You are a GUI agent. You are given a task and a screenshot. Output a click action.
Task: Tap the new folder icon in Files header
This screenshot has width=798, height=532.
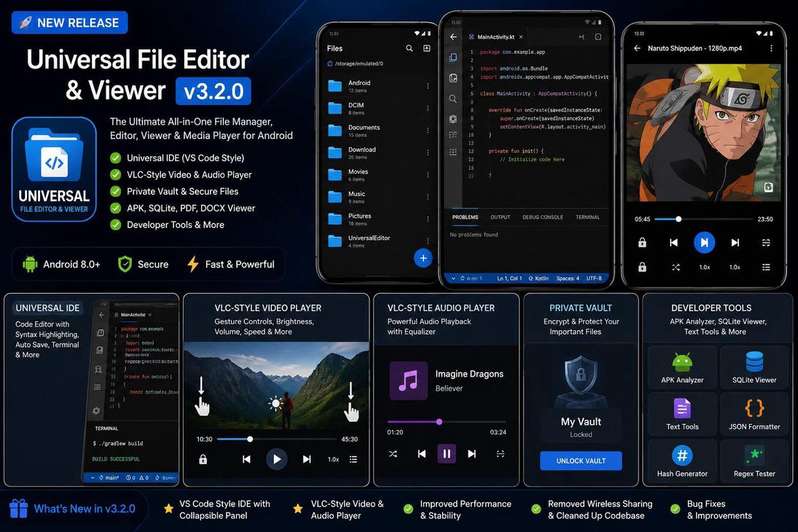click(x=426, y=48)
